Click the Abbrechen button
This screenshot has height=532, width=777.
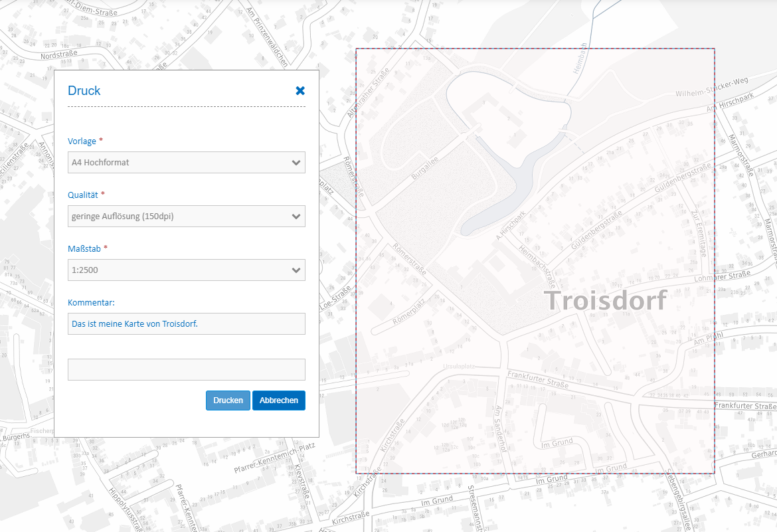point(279,400)
